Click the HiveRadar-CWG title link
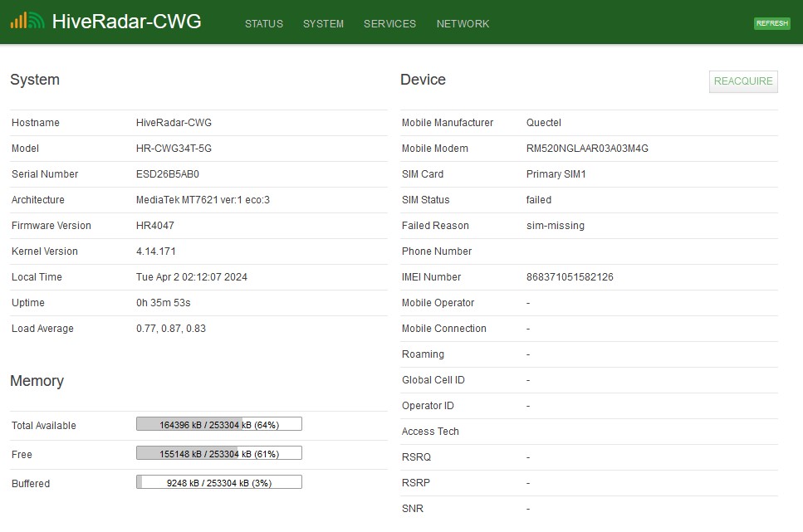Image resolution: width=803 pixels, height=532 pixels. 126,22
